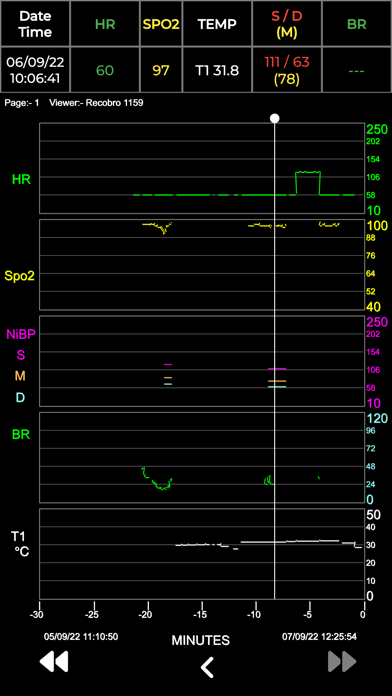Click the T1 °C chart label
Viewport: 392px width, 696px height.
pos(20,544)
